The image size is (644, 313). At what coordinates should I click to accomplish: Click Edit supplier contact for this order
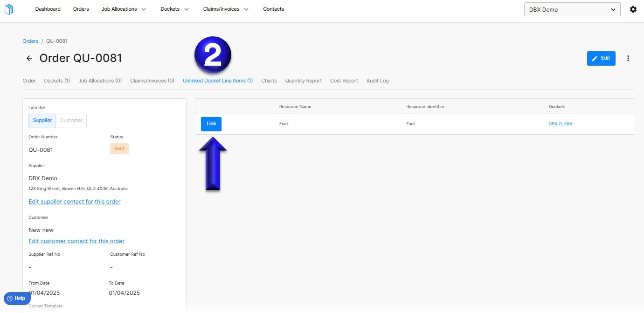74,201
